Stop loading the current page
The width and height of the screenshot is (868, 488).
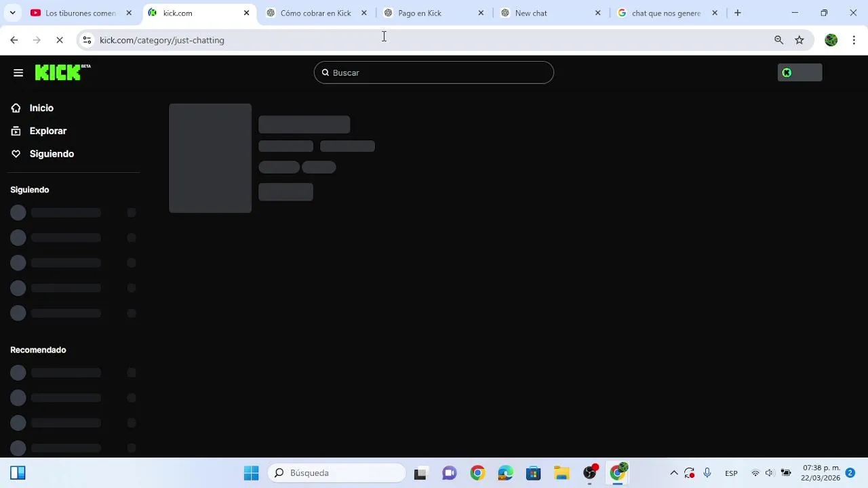[60, 40]
